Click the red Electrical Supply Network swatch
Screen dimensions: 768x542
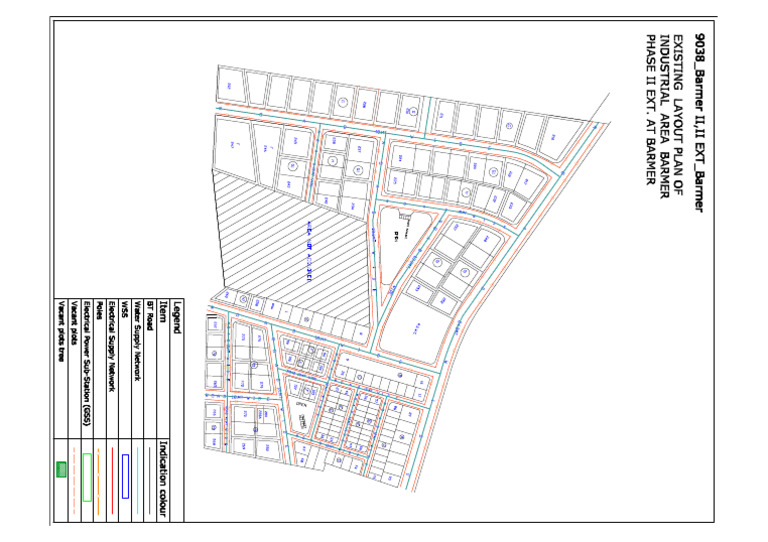[x=112, y=480]
